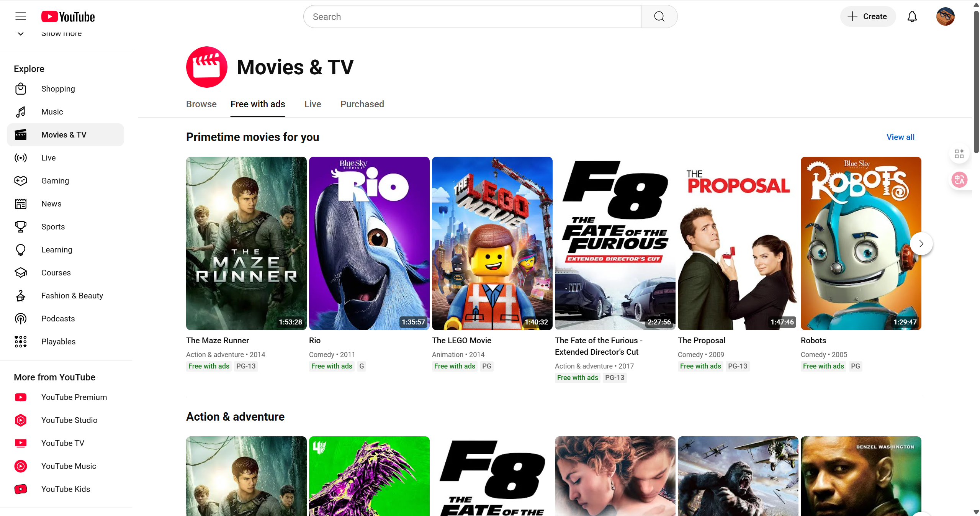Open The Fate of the Furious title link
980x516 pixels.
(x=599, y=346)
